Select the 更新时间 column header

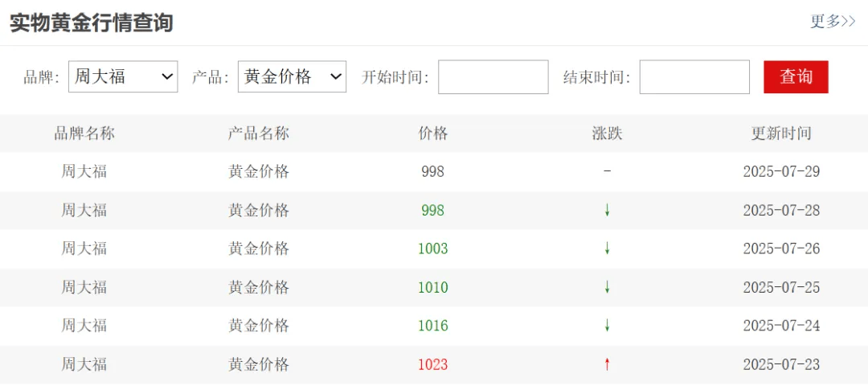(781, 133)
